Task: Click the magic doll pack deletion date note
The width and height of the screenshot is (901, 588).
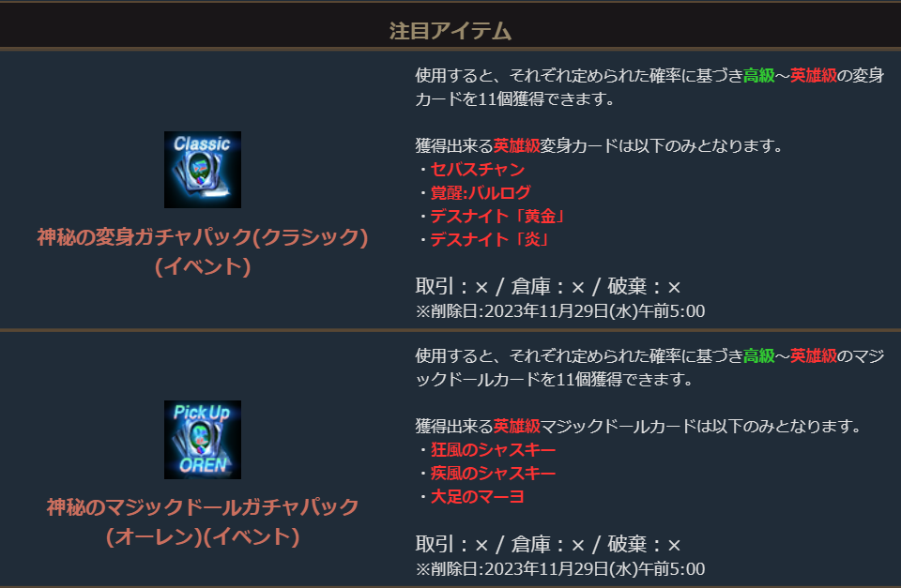Action: pyautogui.click(x=560, y=569)
